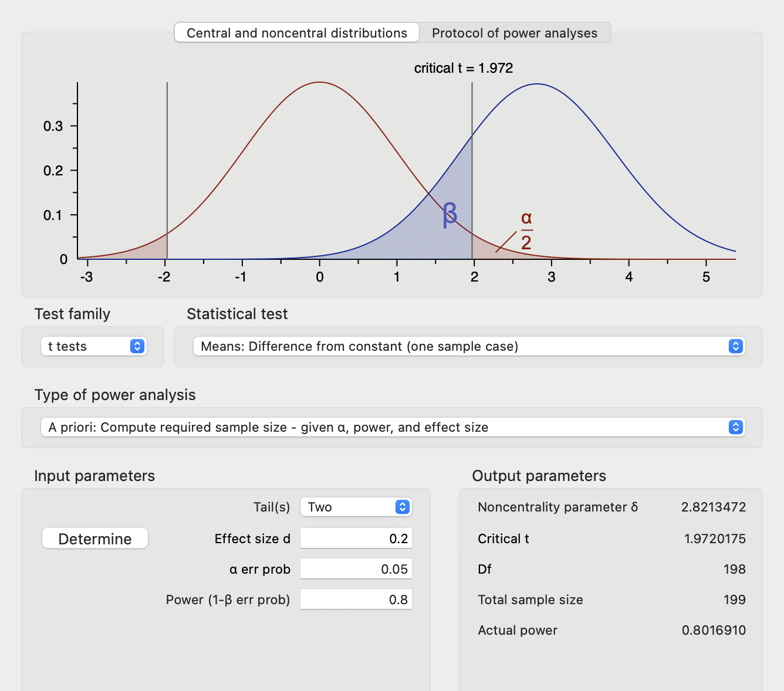Open the Tail(s) dropdown set to Two
The width and height of the screenshot is (784, 691).
click(356, 507)
